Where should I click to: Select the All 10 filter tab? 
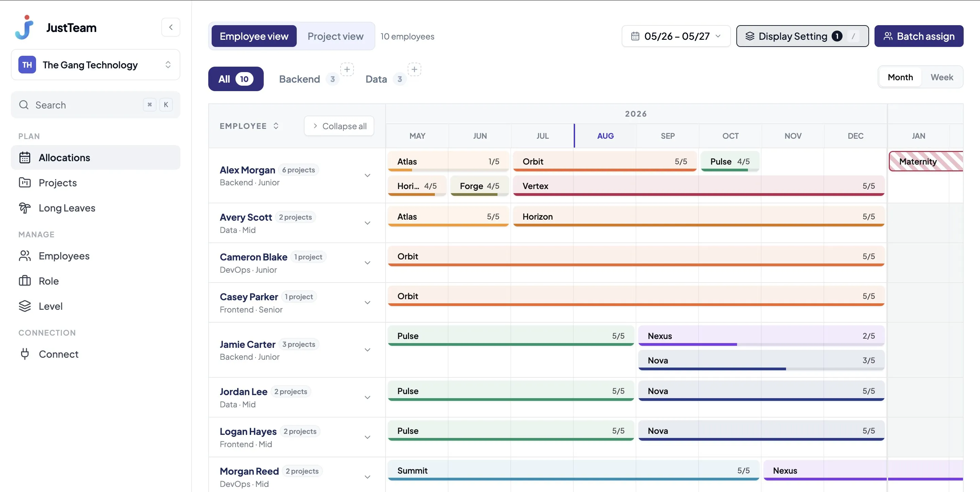pyautogui.click(x=235, y=79)
